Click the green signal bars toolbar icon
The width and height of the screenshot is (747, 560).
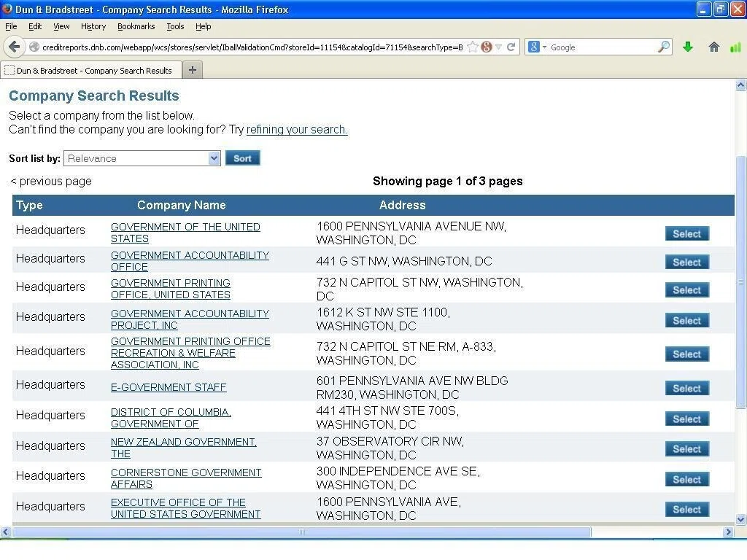click(x=735, y=47)
